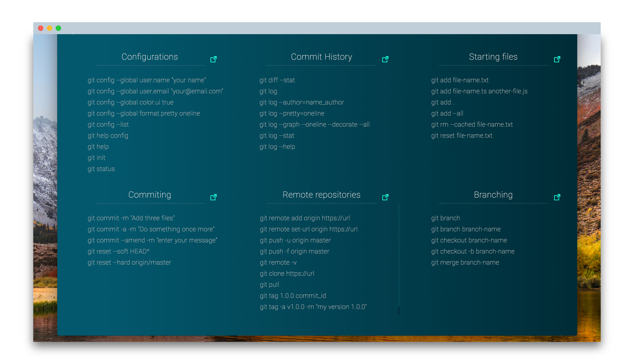Screen dimensions: 634x364
Task: Select the 'git init' command
Action: click(96, 158)
